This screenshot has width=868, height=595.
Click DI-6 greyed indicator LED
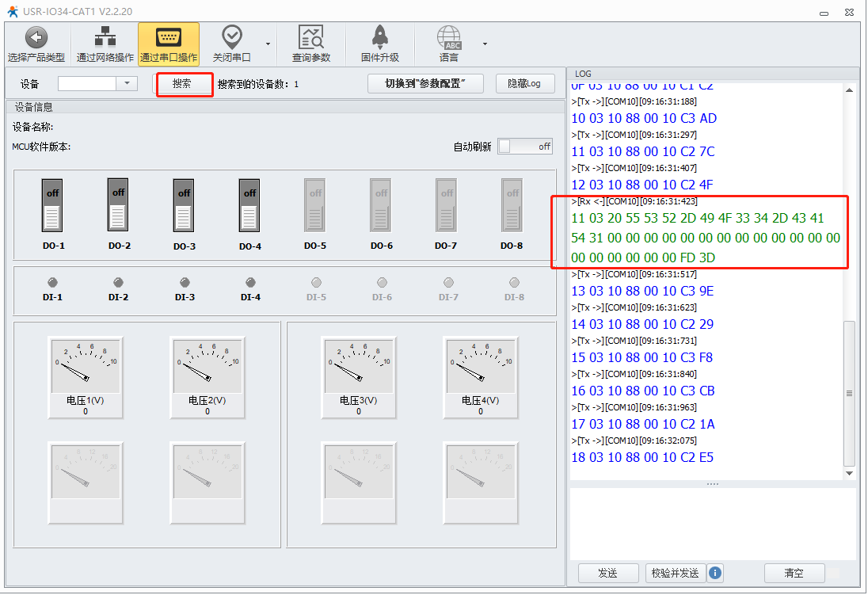click(x=382, y=283)
